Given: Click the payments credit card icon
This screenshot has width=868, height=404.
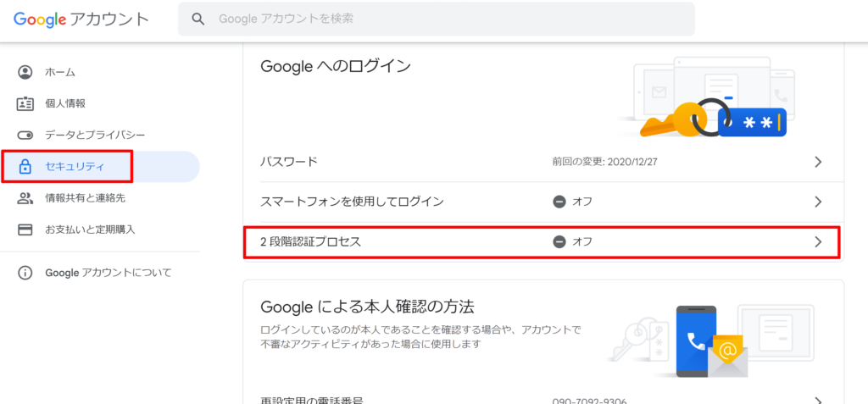Looking at the screenshot, I should coord(25,230).
